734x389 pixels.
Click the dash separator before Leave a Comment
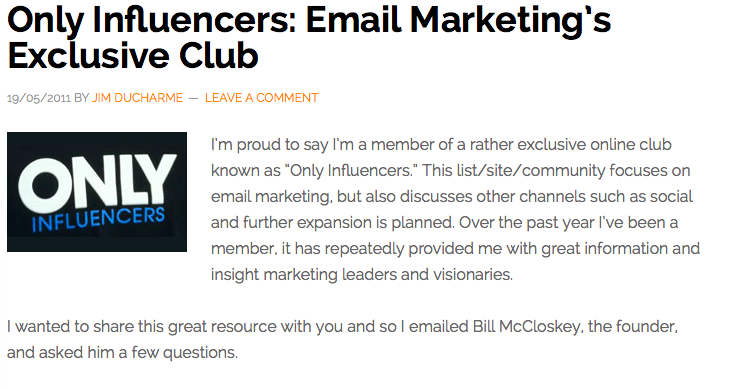pyautogui.click(x=193, y=98)
